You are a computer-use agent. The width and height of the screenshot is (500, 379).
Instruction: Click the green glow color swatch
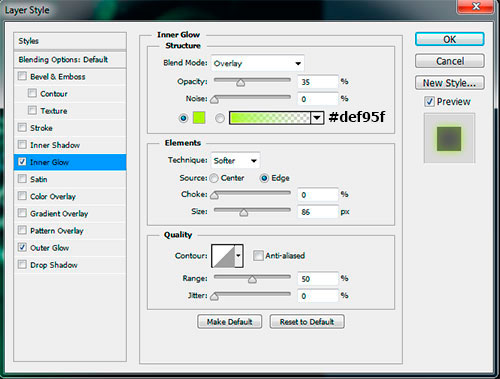tap(199, 118)
